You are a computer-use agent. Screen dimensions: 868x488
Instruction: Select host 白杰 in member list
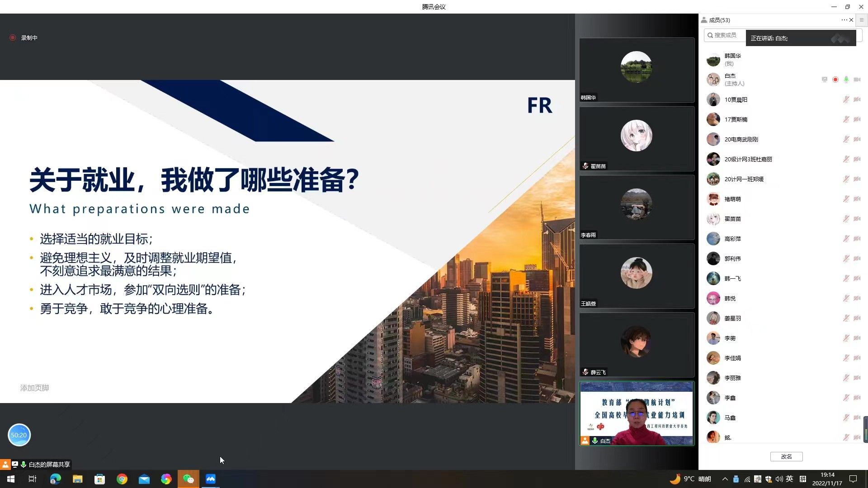click(782, 80)
